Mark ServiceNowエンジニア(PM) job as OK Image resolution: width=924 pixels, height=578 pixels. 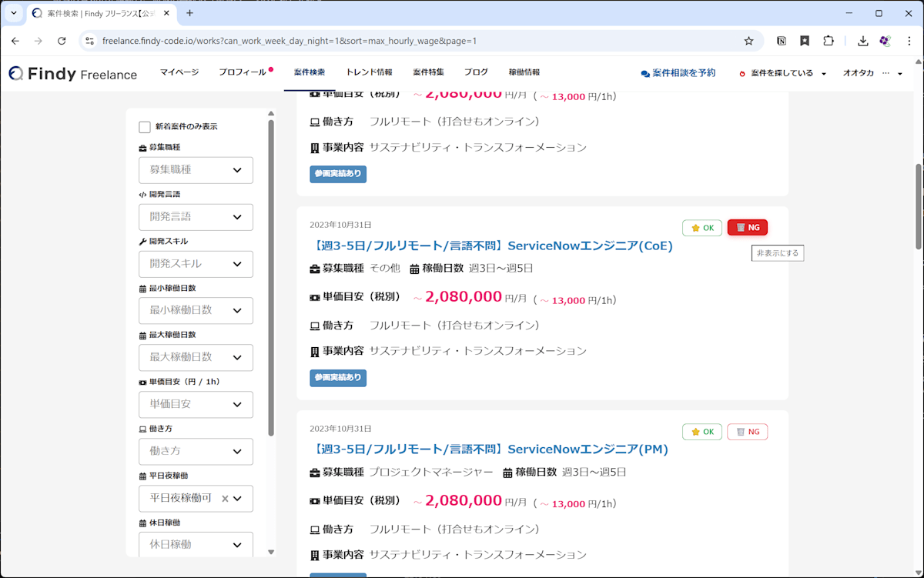click(x=702, y=432)
